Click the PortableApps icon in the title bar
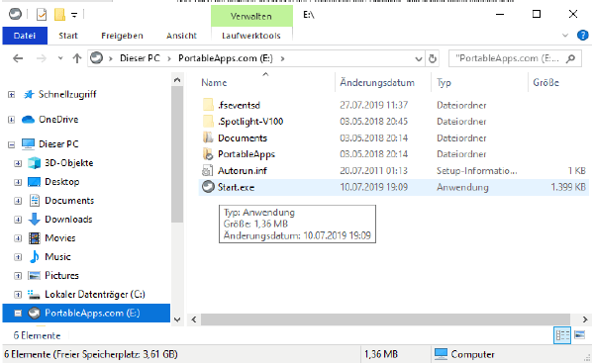The height and width of the screenshot is (364, 593). (15, 15)
